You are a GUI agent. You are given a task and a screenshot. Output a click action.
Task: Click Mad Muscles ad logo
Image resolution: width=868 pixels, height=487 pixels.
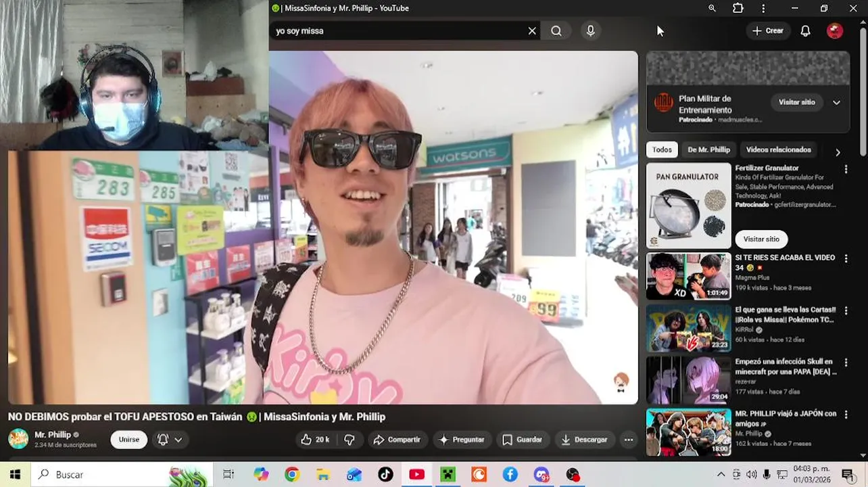[x=664, y=103]
